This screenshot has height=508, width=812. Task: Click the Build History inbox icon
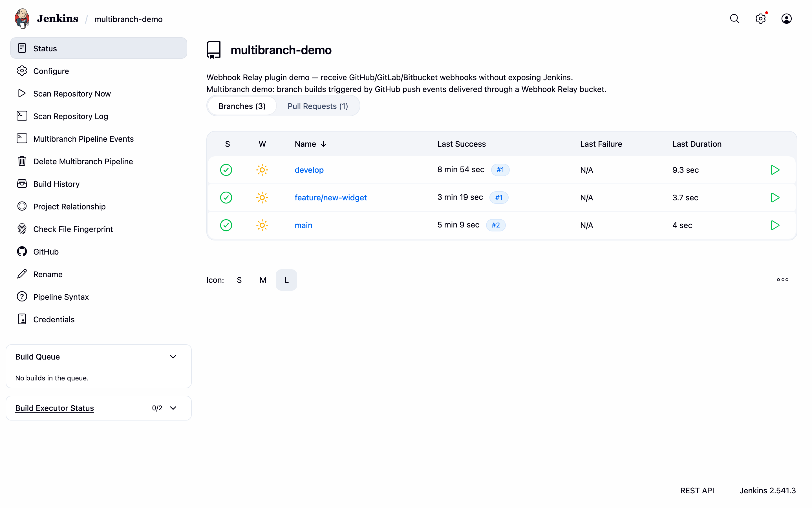click(x=22, y=183)
